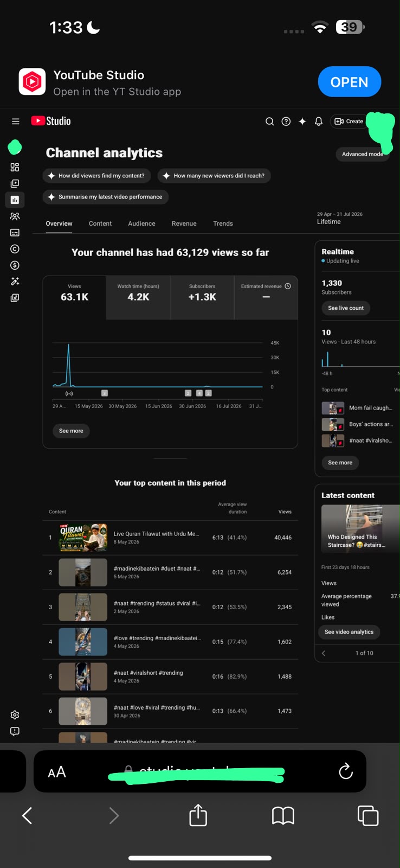400x868 pixels.
Task: Click 'Who Designed This Staircase?' latest content thumbnail
Action: [x=360, y=529]
